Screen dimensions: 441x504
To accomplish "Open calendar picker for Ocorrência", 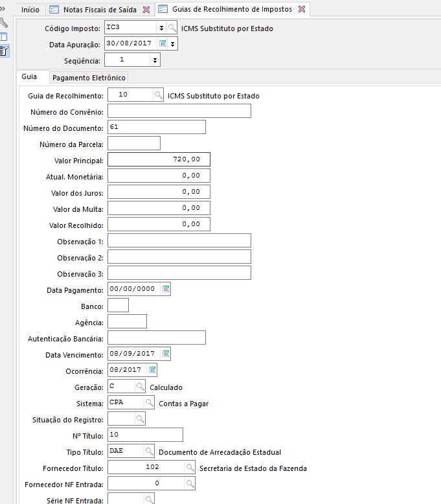I will (152, 370).
